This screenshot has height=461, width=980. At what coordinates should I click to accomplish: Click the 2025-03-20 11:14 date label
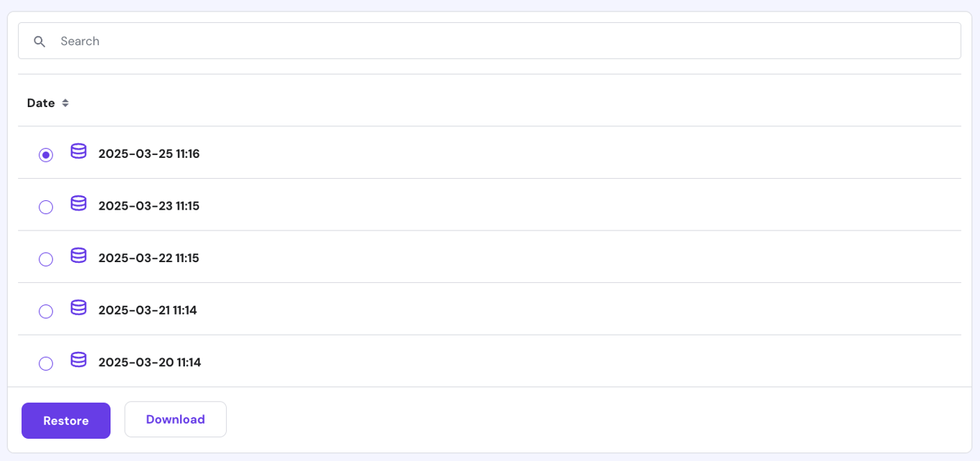pyautogui.click(x=150, y=363)
